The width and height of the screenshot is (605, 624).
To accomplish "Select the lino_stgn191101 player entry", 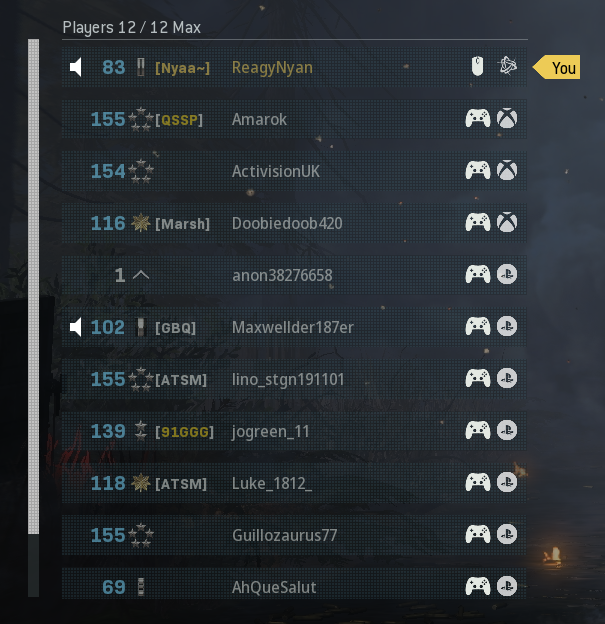I will [295, 379].
